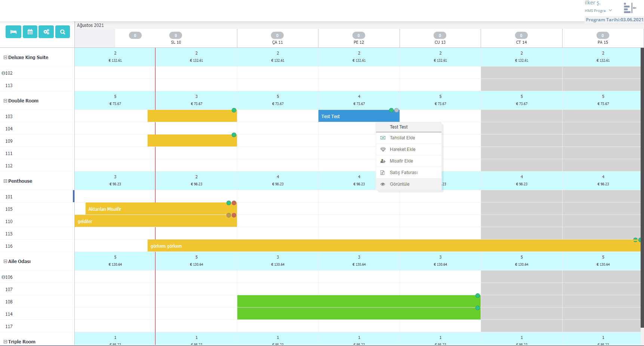Click the red status dot on Aktarılan Misafir
Image resolution: width=644 pixels, height=346 pixels.
click(234, 203)
